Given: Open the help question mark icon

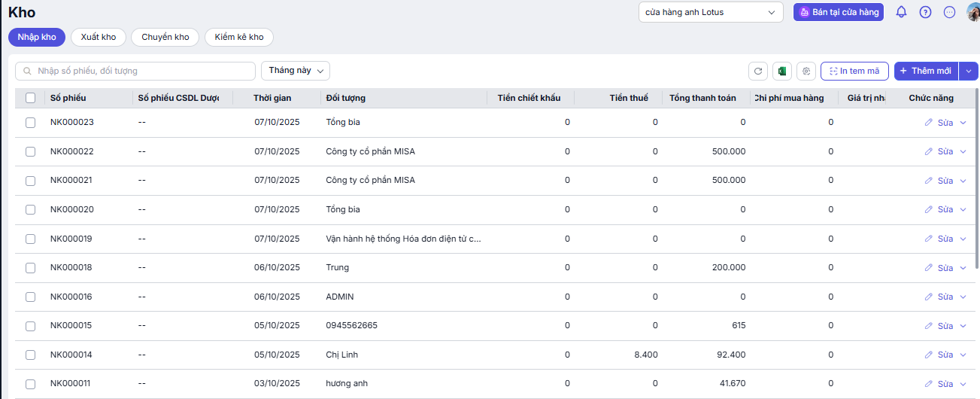Looking at the screenshot, I should (926, 12).
